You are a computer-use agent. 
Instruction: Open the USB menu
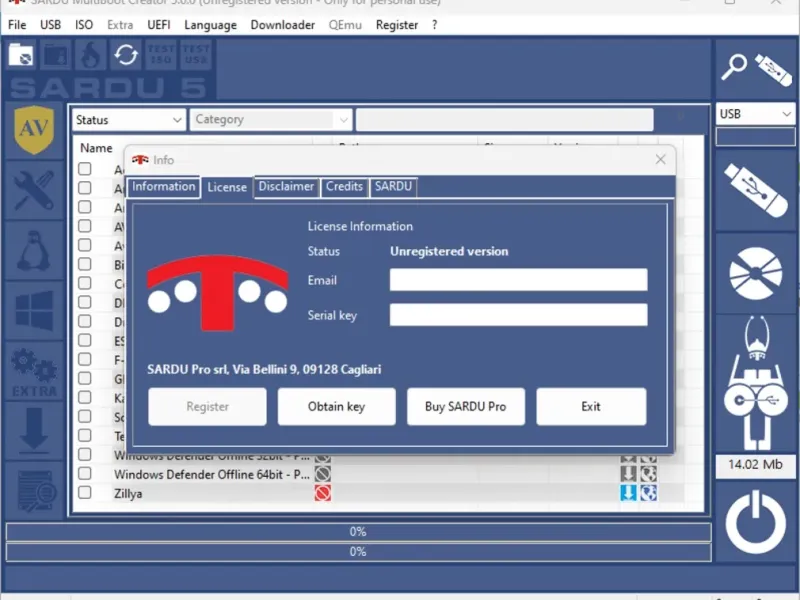pos(51,24)
